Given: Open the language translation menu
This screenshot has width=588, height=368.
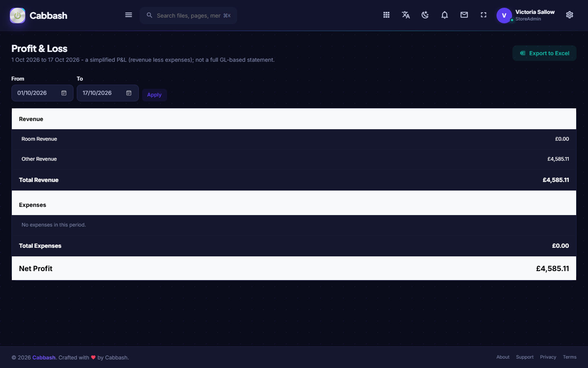Looking at the screenshot, I should [x=405, y=15].
